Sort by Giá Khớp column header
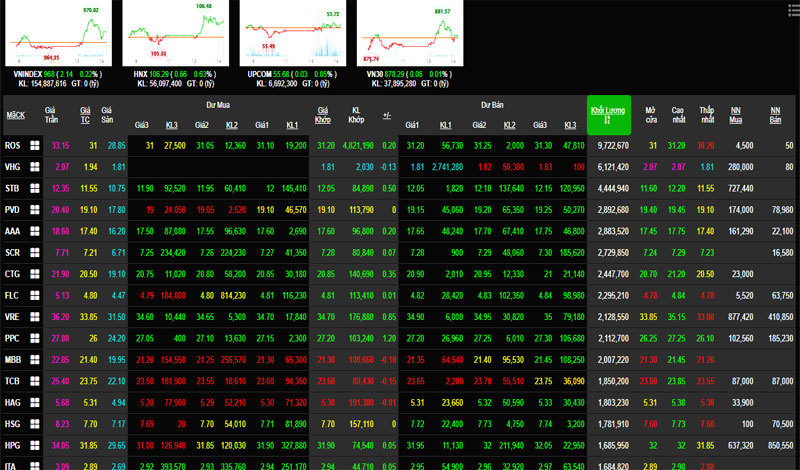This screenshot has height=470, width=800. click(324, 114)
